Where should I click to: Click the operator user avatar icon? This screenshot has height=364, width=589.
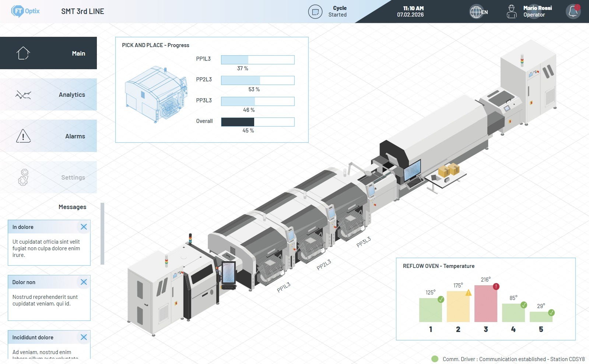tap(512, 11)
